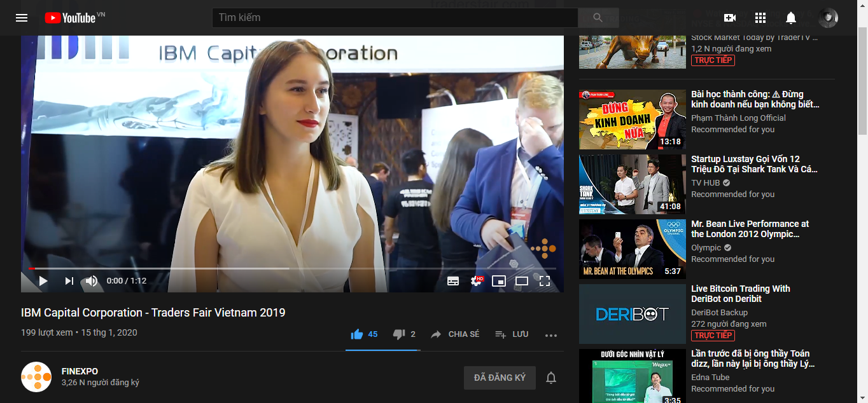
Task: Open the account avatar menu
Action: pos(828,18)
